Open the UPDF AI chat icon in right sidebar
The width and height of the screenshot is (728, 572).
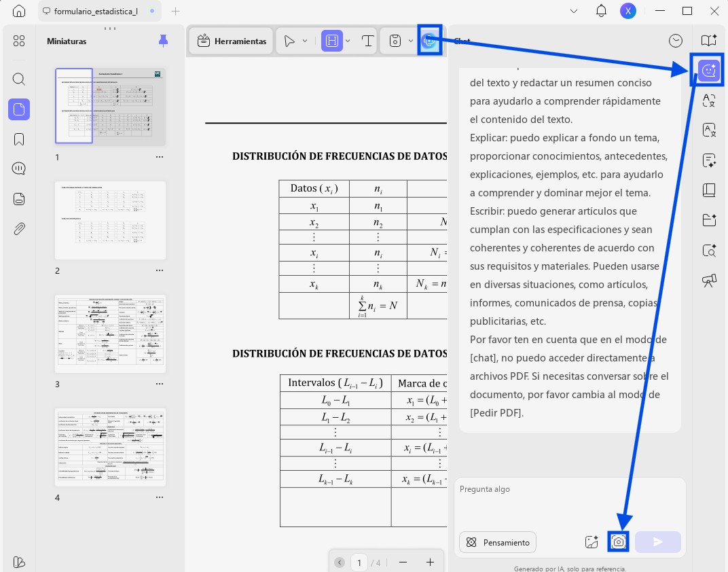(x=708, y=71)
